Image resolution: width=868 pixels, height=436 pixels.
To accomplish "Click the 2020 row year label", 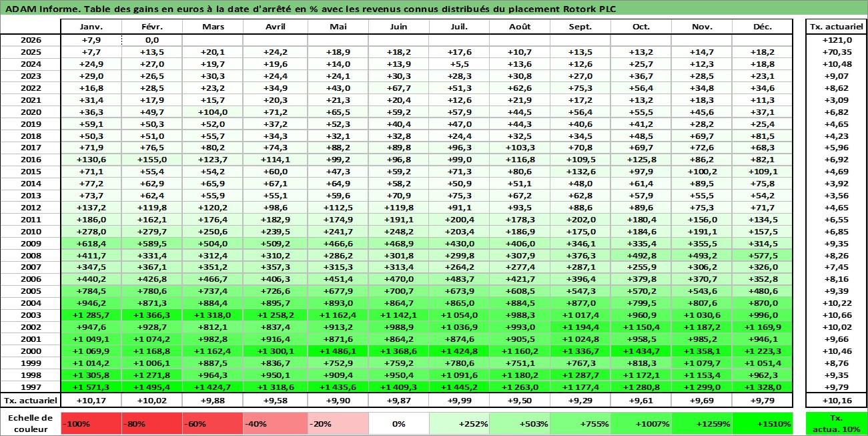I will coord(31,112).
